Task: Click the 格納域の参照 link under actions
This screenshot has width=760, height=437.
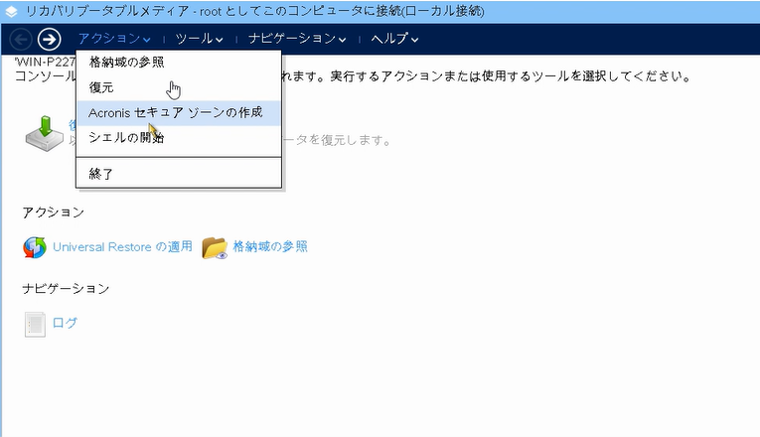Action: pyautogui.click(x=270, y=247)
